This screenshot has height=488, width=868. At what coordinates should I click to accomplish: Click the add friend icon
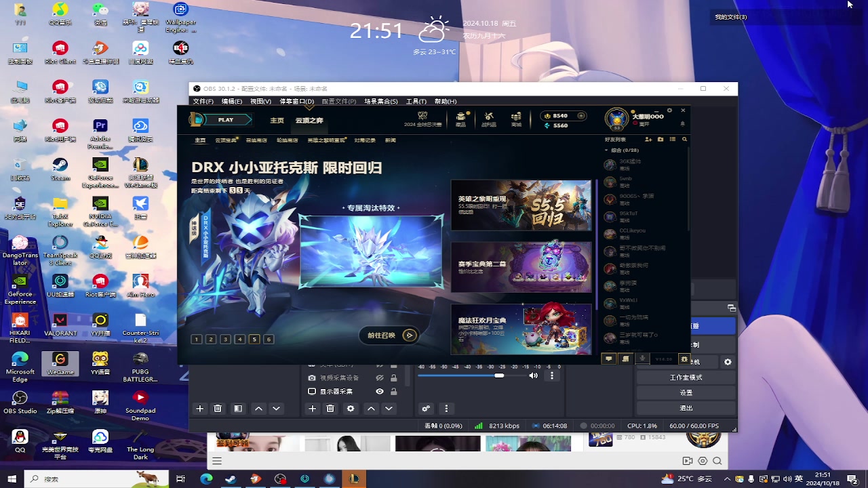pos(648,140)
